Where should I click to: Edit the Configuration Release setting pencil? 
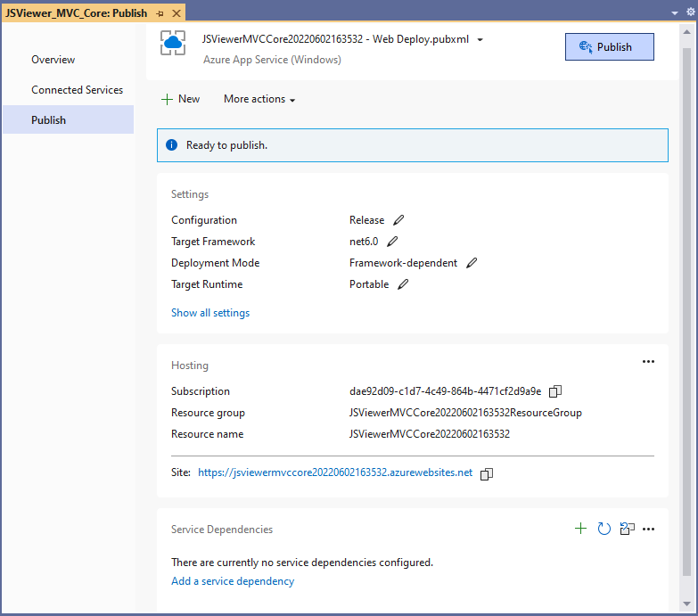coord(398,220)
